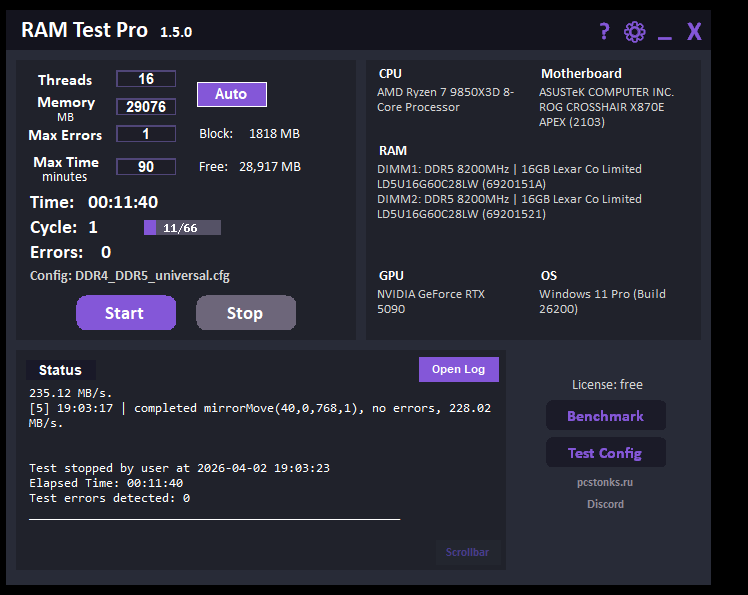
Task: Click the 'Test errors detected: 0' log line
Action: [110, 498]
